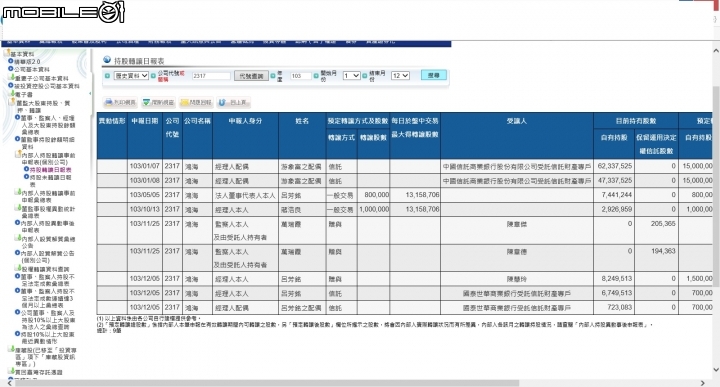Click the 723,083 shareholding cell
The width and height of the screenshot is (720, 387).
coord(614,307)
